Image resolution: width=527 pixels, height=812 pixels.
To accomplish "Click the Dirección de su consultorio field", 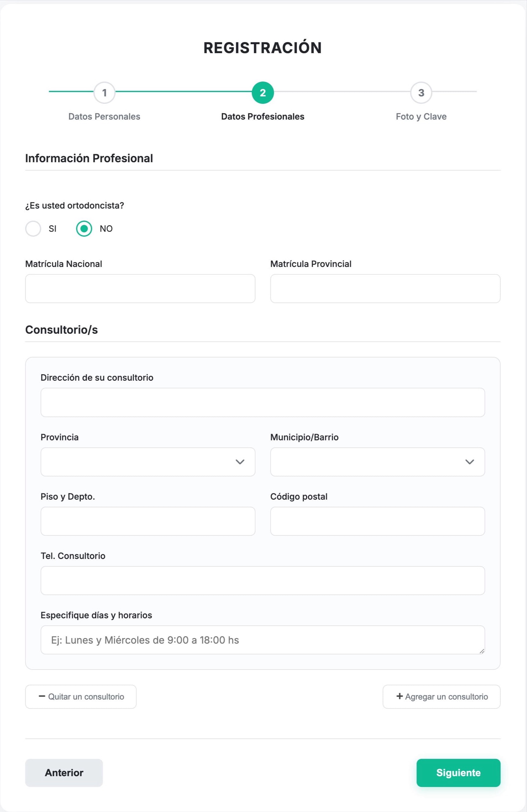I will [262, 403].
